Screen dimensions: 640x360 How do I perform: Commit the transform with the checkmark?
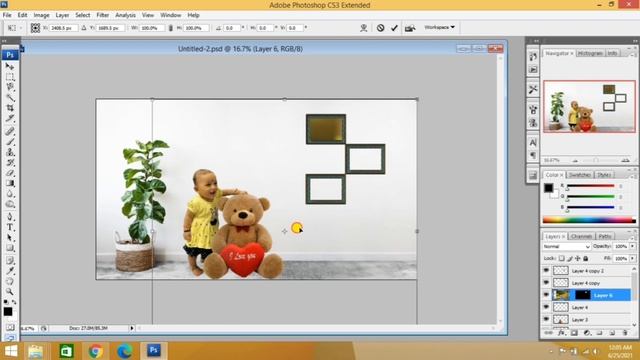tap(394, 28)
